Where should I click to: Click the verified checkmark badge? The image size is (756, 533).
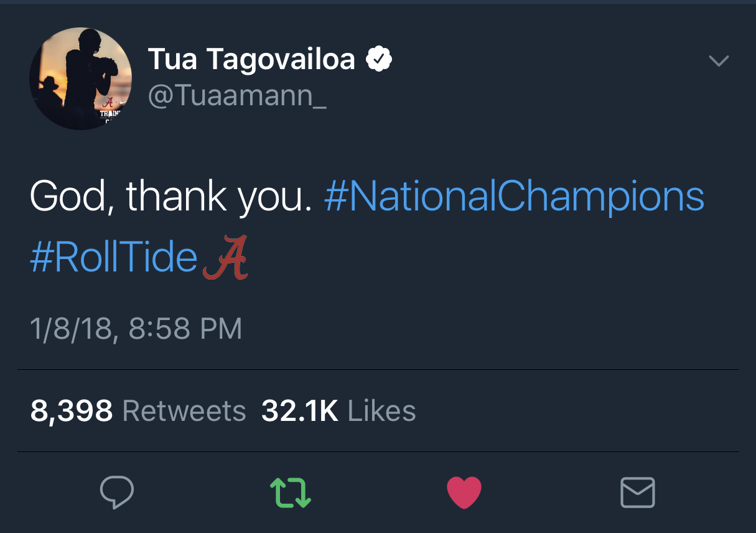(378, 60)
